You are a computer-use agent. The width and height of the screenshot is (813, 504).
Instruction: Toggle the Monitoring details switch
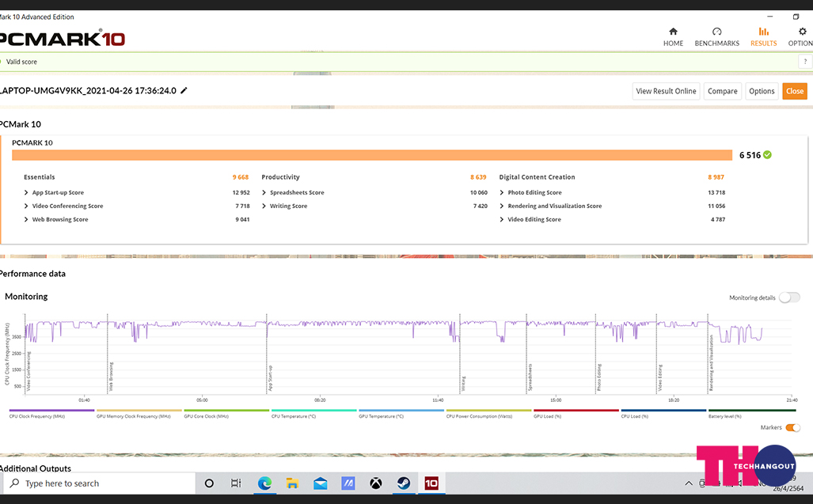(x=789, y=297)
